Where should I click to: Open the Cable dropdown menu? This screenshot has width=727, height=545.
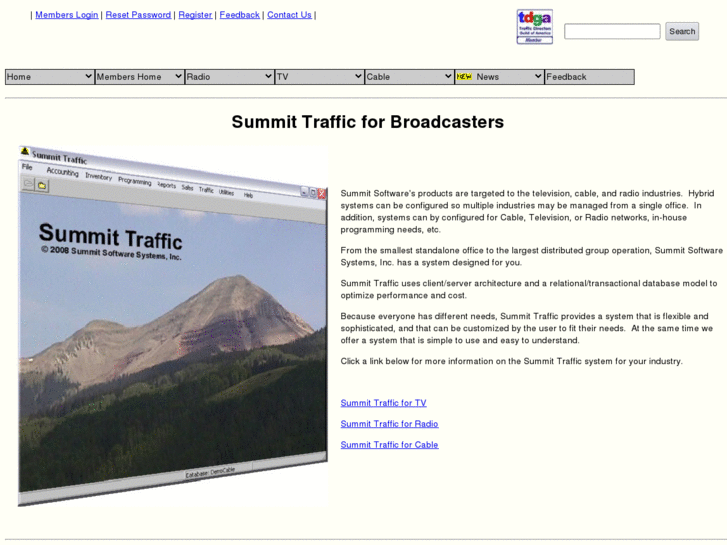click(x=409, y=77)
